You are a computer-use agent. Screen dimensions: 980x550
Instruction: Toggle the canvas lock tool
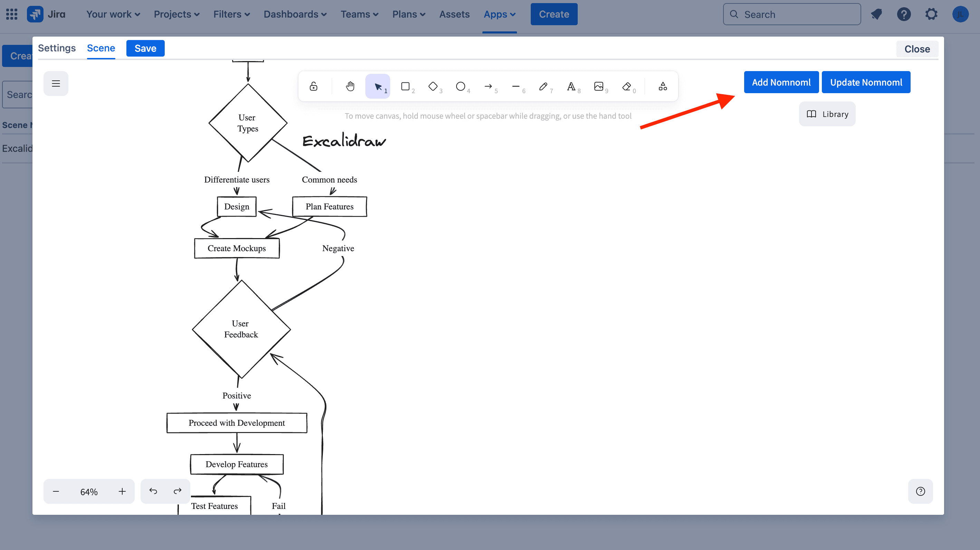(314, 86)
